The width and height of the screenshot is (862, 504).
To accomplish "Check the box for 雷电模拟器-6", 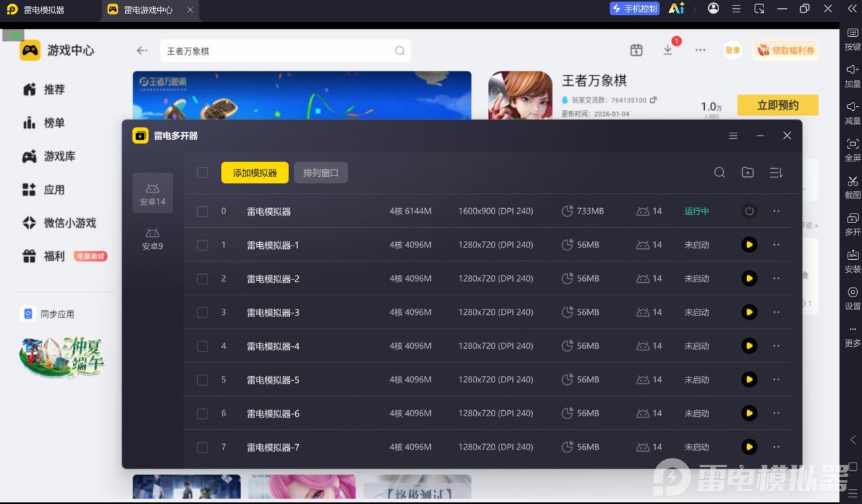I will pos(202,414).
